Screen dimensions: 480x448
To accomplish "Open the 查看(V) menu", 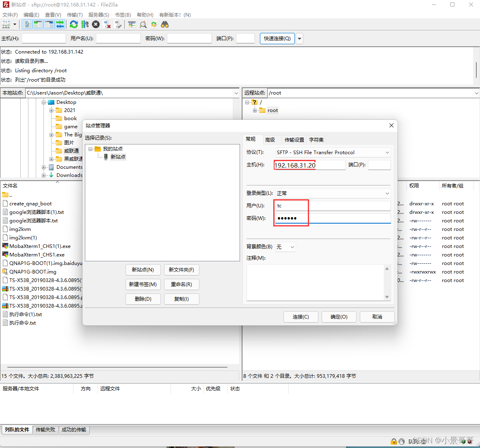I will (53, 15).
